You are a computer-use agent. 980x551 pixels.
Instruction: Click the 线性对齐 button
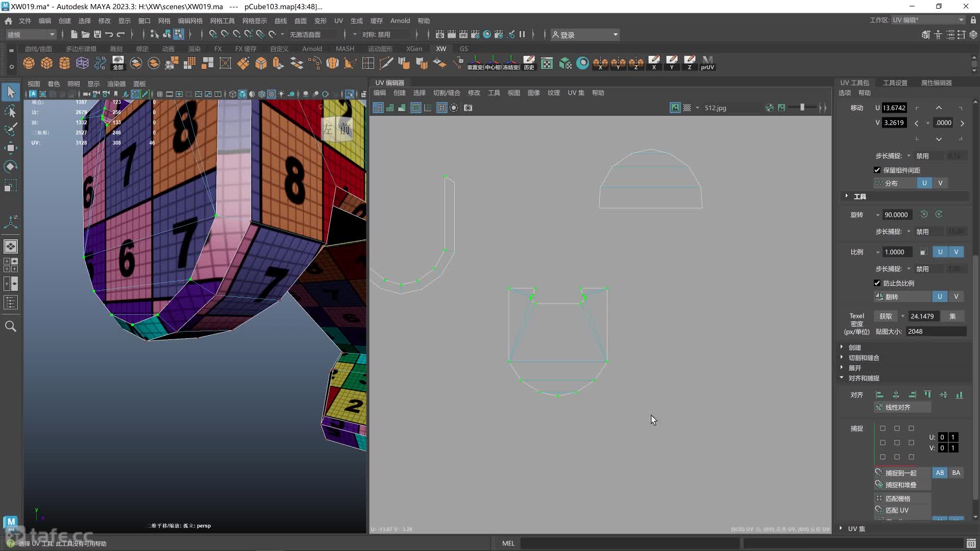902,407
